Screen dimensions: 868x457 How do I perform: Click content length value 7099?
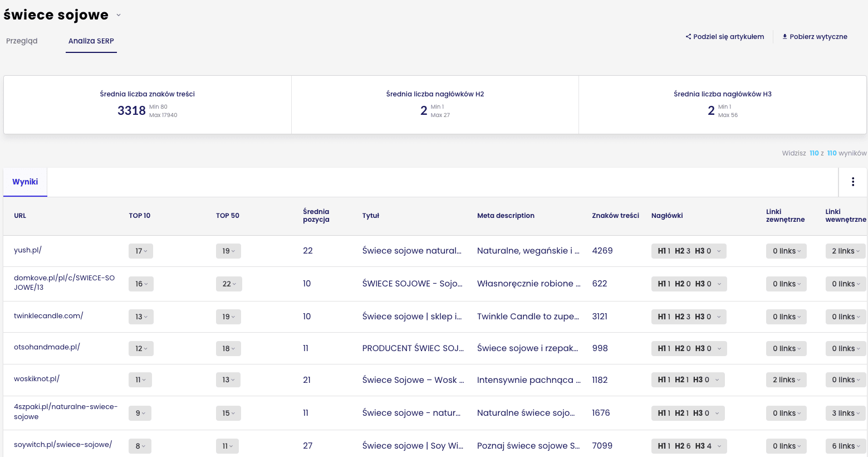[x=602, y=446]
